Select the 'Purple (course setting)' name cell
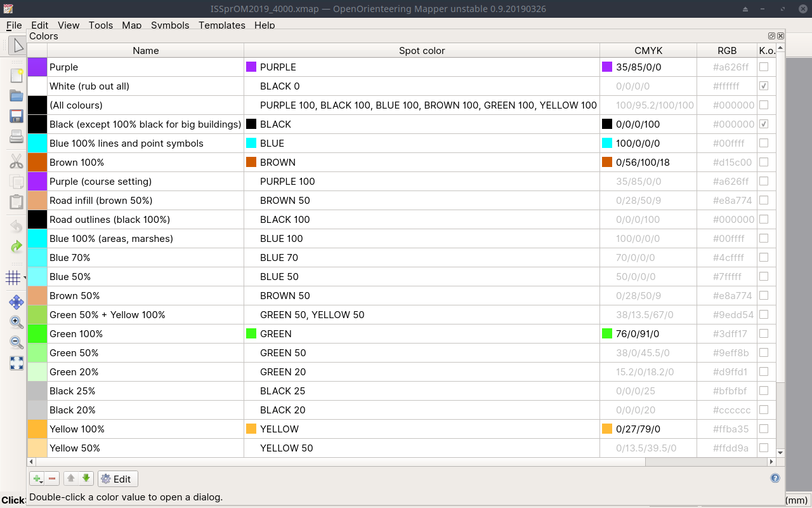The image size is (812, 508). [x=145, y=181]
